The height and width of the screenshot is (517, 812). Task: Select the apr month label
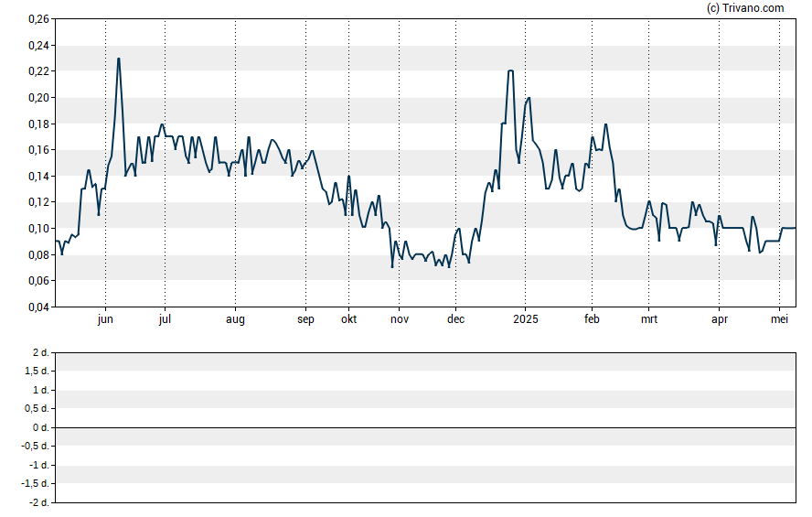point(720,319)
